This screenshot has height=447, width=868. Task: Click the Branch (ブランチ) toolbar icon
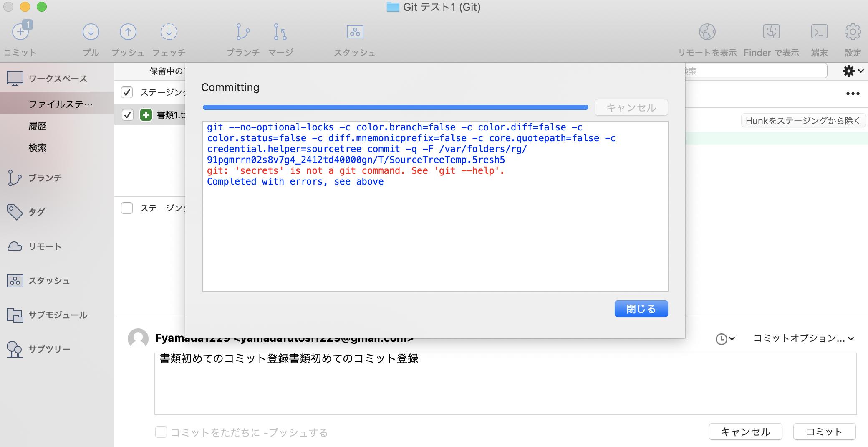click(x=242, y=32)
